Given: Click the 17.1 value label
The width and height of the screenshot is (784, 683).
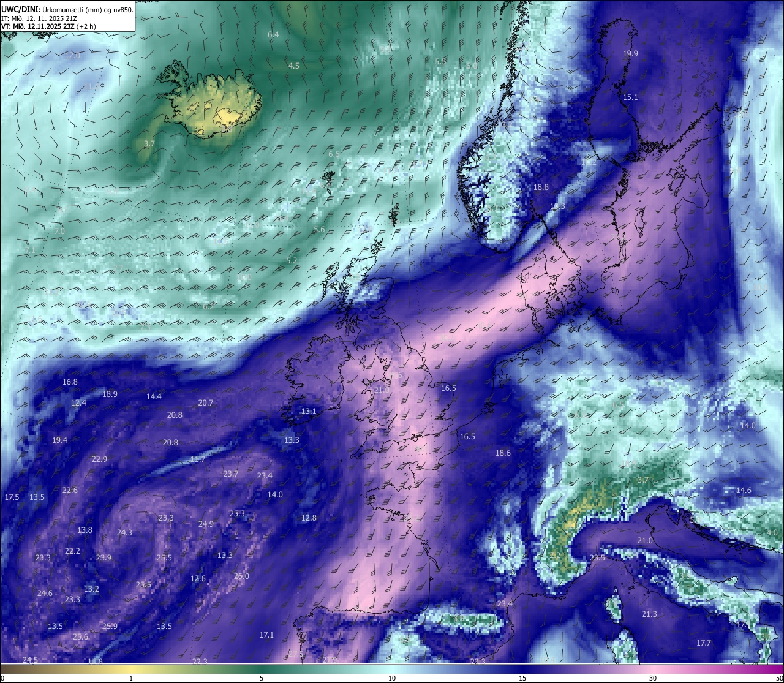Looking at the screenshot, I should pos(266,635).
